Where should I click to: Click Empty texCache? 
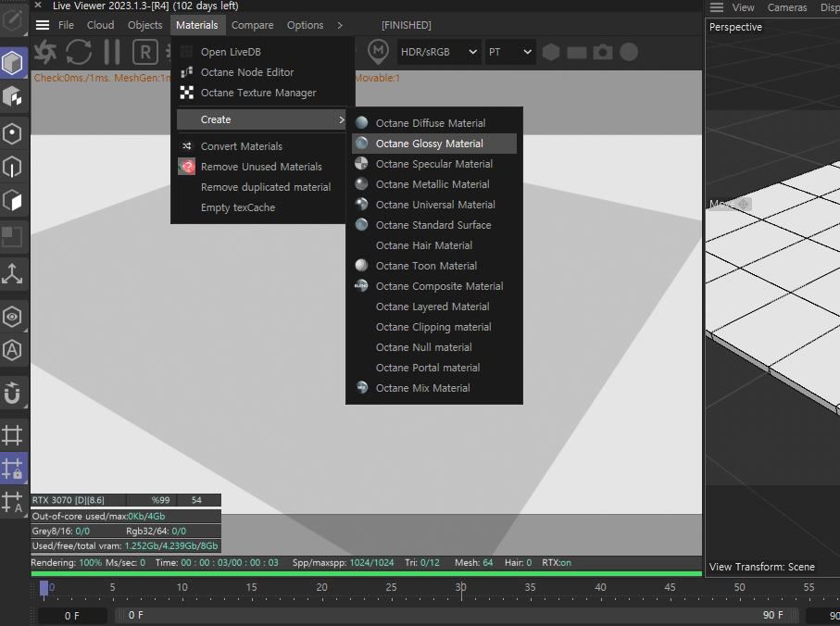(x=262, y=207)
